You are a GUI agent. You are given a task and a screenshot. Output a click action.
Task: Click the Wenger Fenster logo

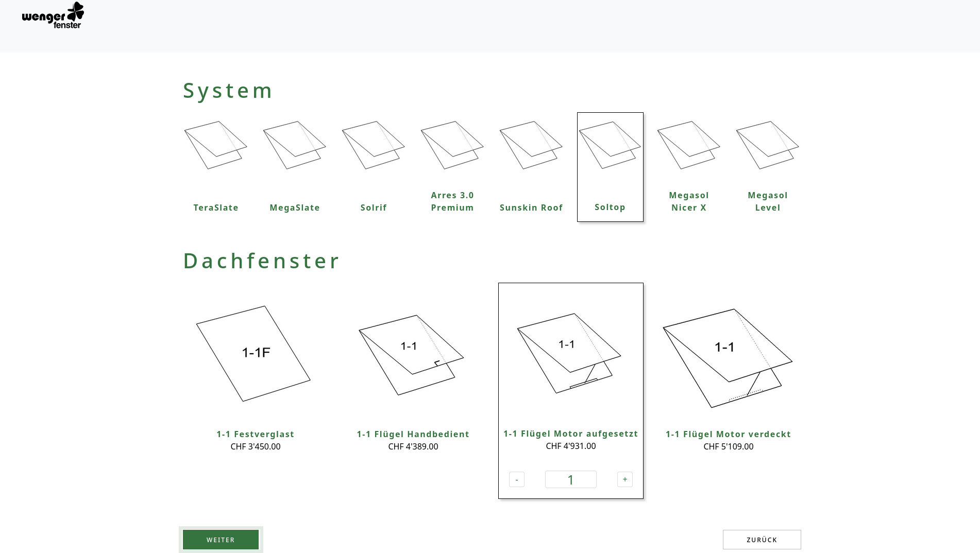click(x=53, y=15)
